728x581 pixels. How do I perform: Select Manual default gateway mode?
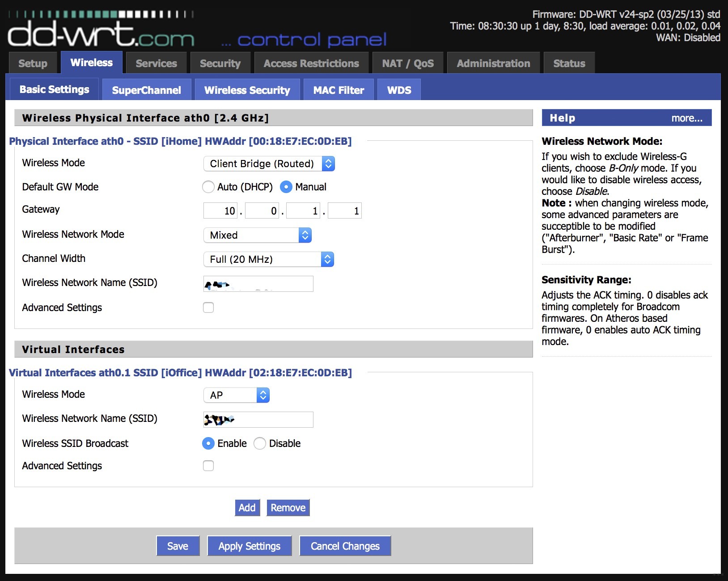pos(286,187)
